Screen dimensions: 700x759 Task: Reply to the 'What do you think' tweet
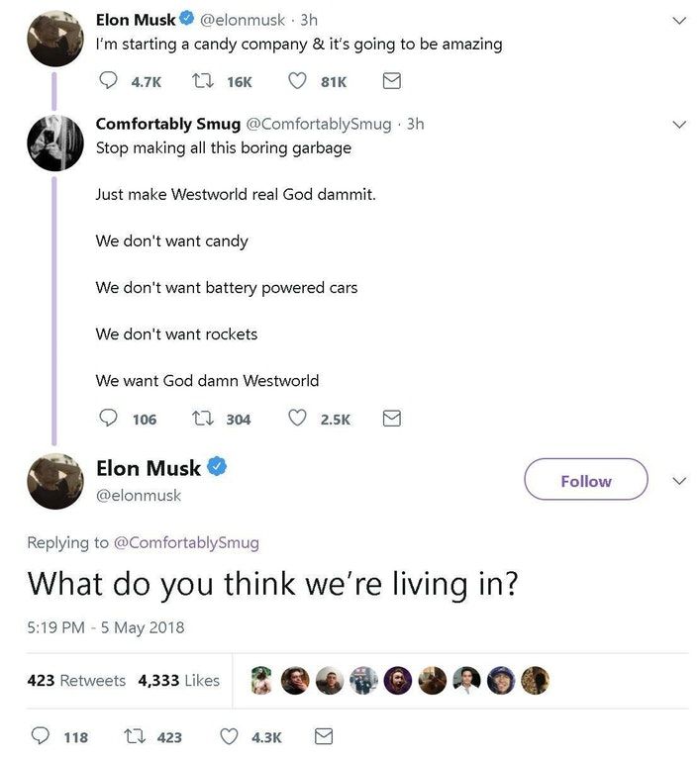pos(42,736)
